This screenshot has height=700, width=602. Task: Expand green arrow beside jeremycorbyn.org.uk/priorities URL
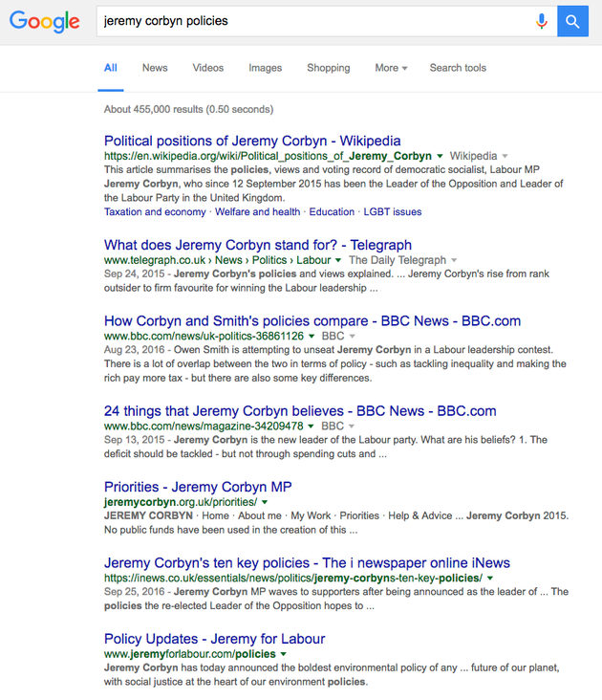(265, 502)
